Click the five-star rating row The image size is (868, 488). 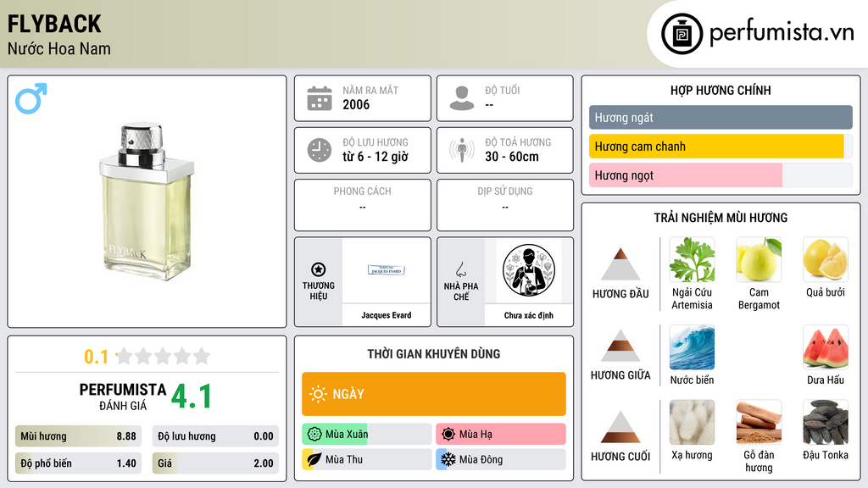click(x=163, y=356)
